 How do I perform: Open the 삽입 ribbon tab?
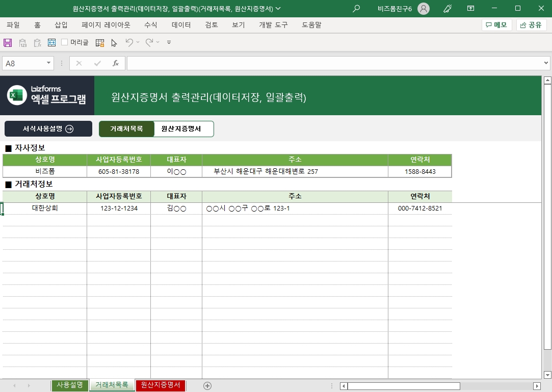(x=61, y=25)
